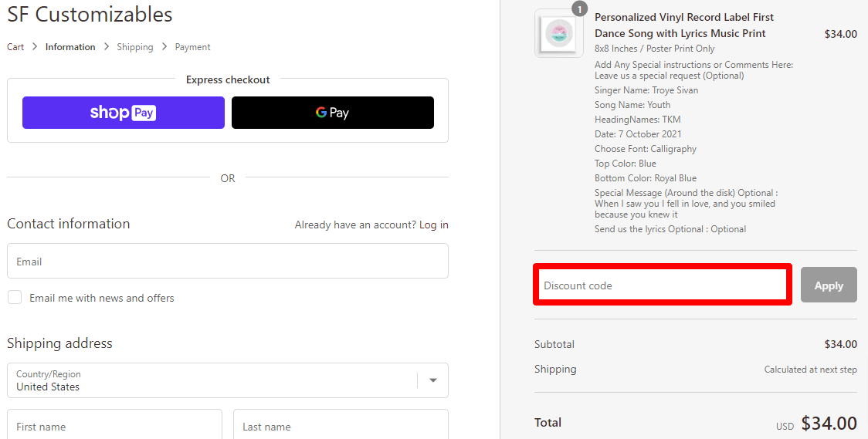
Task: Focus the Email input field
Action: [x=228, y=261]
